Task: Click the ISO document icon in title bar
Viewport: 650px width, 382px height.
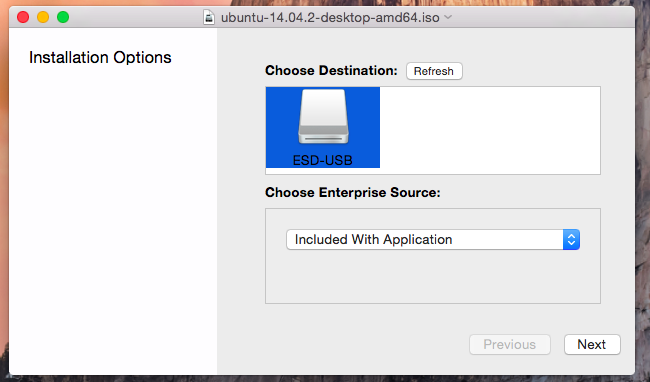Action: [209, 17]
